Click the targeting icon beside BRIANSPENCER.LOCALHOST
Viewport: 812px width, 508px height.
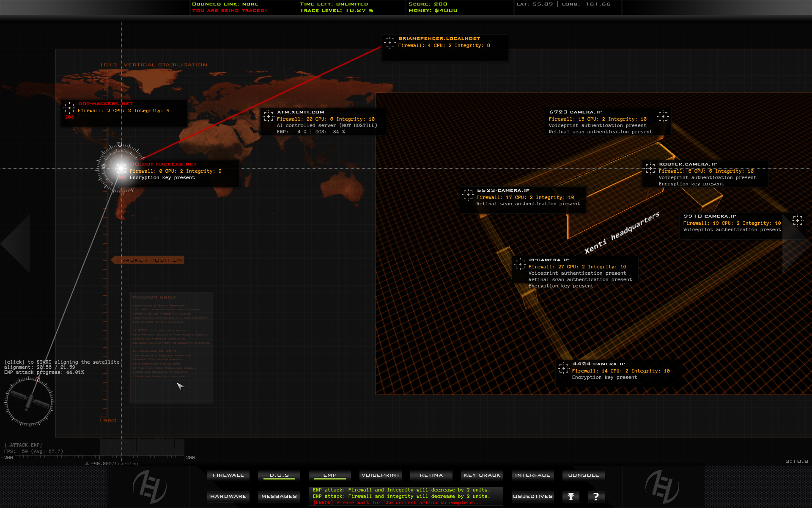point(390,42)
